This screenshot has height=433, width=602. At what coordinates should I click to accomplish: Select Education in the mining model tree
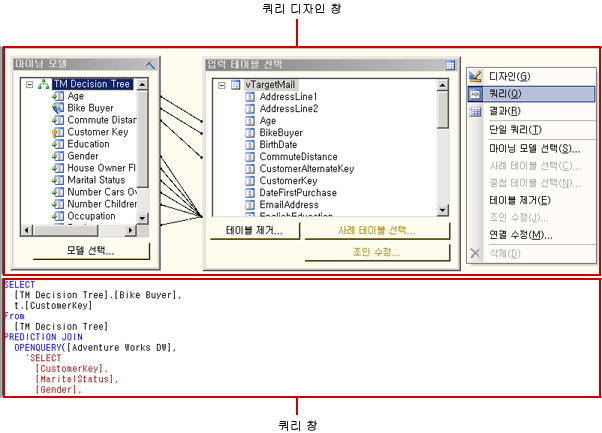89,144
